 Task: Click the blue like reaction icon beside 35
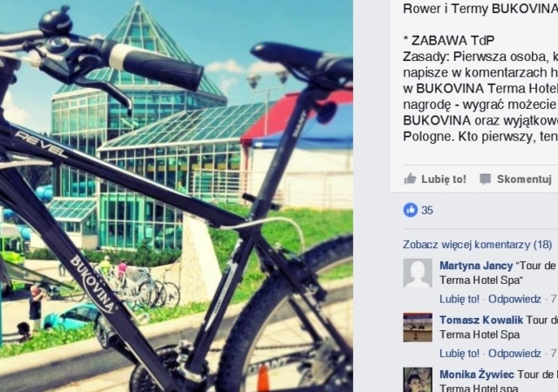point(411,210)
